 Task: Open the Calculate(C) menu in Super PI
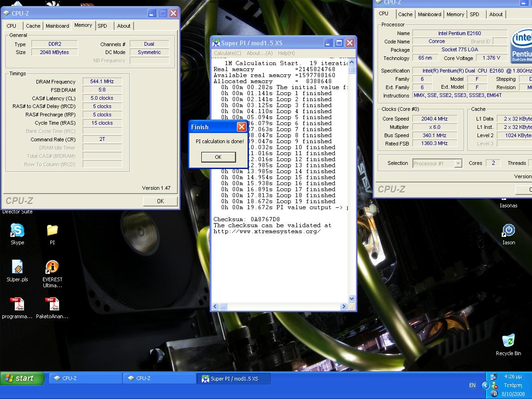(x=227, y=53)
